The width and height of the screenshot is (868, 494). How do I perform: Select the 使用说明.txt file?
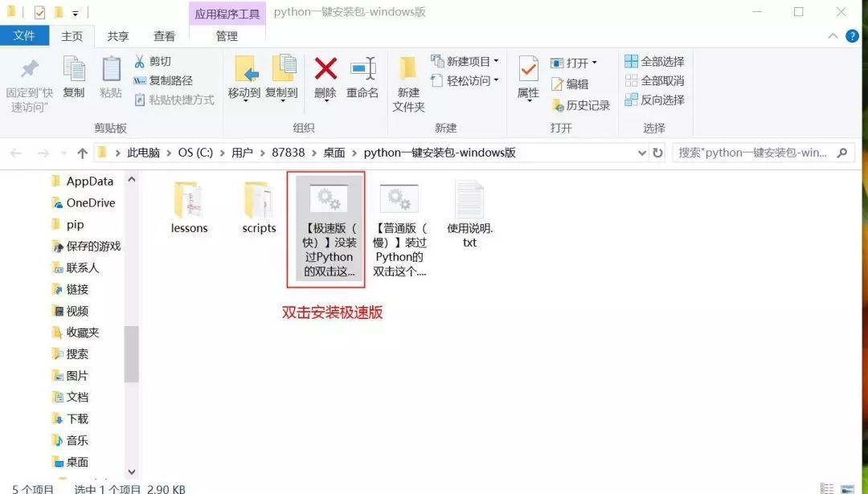[469, 214]
